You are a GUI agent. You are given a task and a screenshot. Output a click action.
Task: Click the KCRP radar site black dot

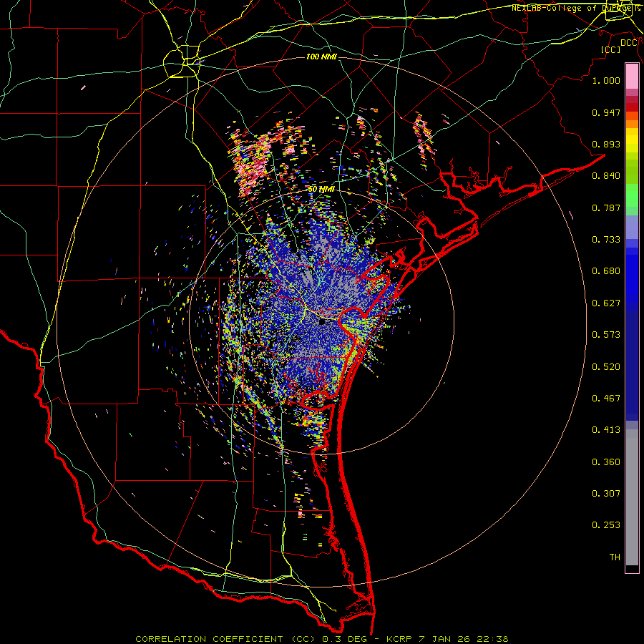point(323,322)
